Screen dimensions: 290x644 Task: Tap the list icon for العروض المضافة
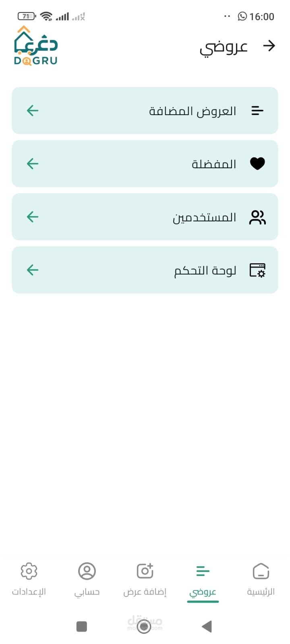coord(257,111)
